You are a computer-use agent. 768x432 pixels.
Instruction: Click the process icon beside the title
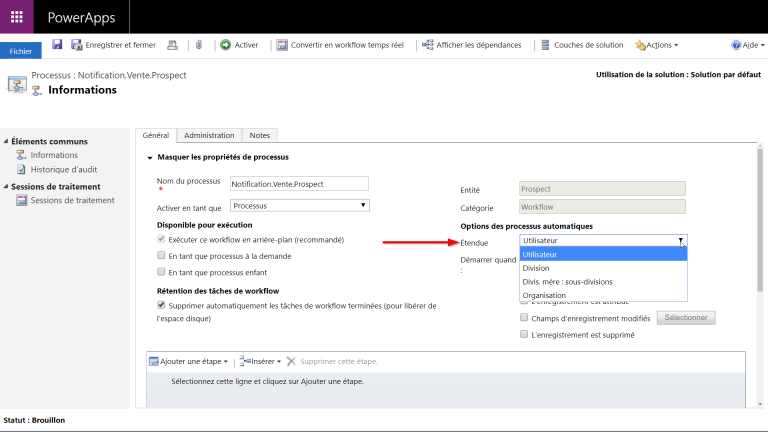(17, 84)
